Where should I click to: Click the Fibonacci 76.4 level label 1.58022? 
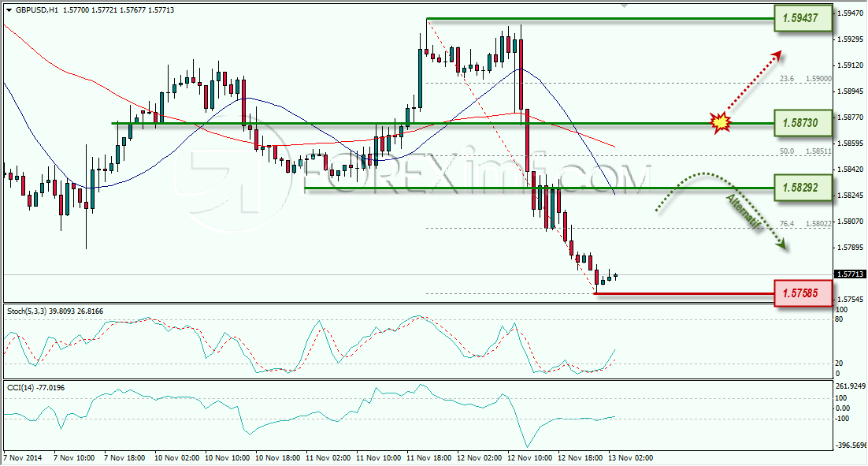pos(818,223)
